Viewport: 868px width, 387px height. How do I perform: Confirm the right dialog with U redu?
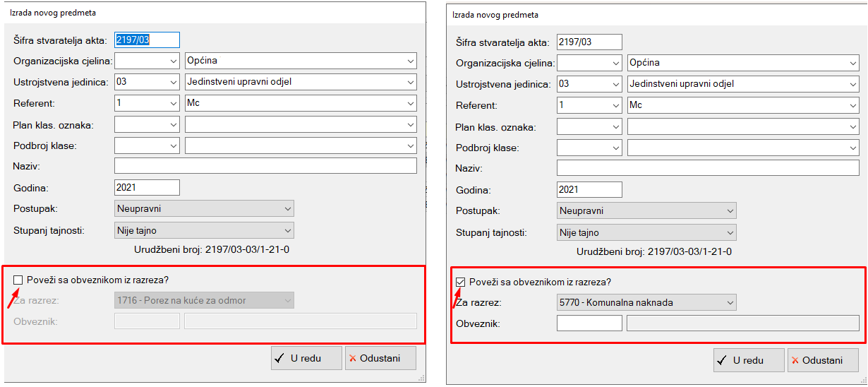pos(748,360)
